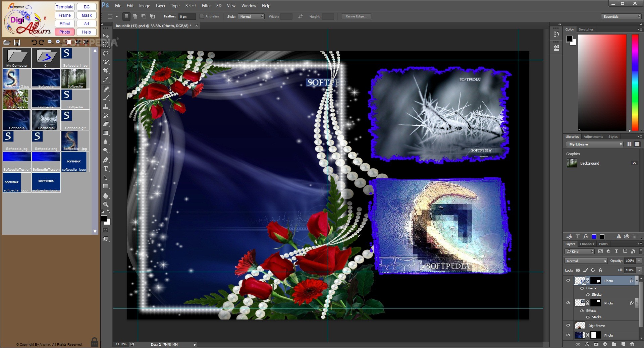The image size is (644, 348).
Task: Select the Eyedropper tool
Action: (x=106, y=80)
